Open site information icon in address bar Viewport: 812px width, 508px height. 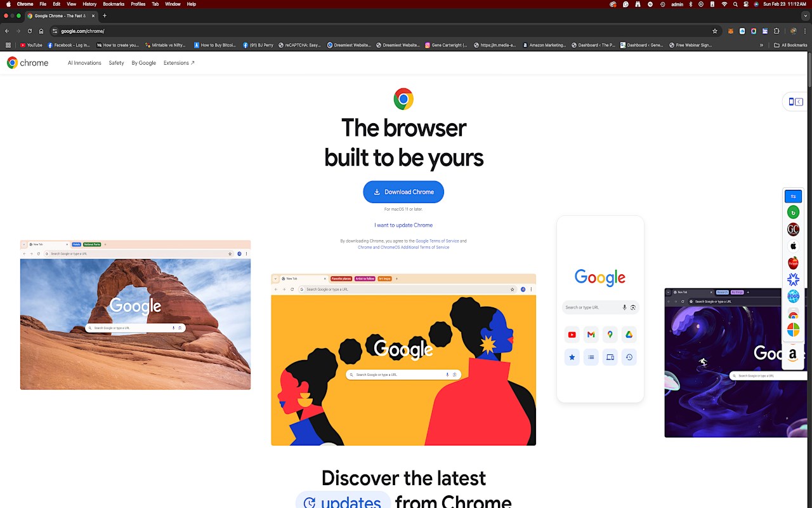click(55, 31)
